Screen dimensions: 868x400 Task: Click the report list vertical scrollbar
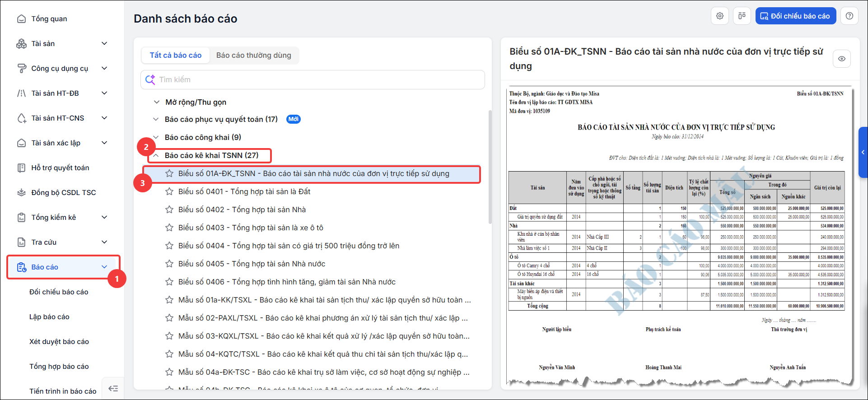coord(490,167)
